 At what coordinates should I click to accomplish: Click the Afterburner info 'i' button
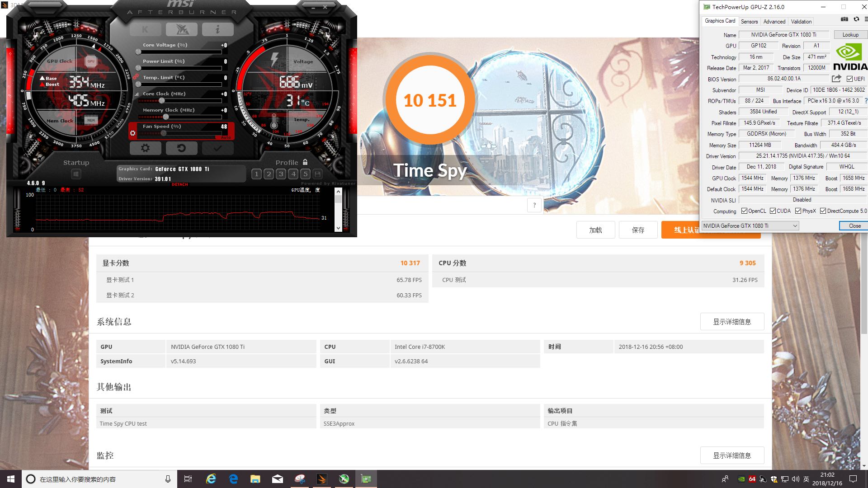[x=217, y=29]
